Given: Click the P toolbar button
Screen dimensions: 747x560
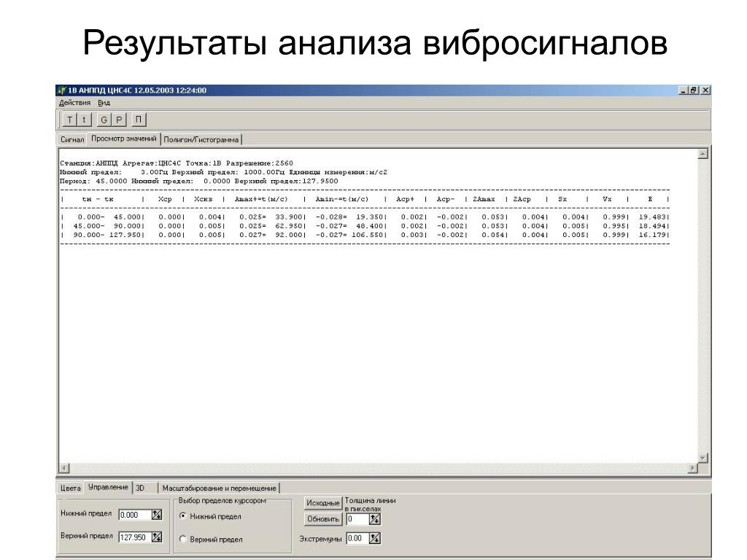Looking at the screenshot, I should tap(119, 120).
